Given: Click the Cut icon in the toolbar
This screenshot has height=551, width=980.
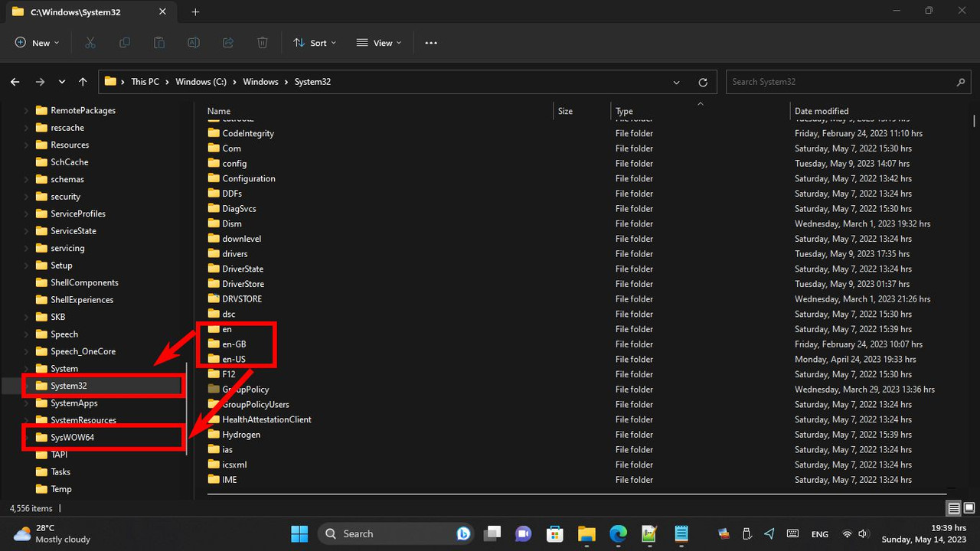Looking at the screenshot, I should click(x=90, y=42).
